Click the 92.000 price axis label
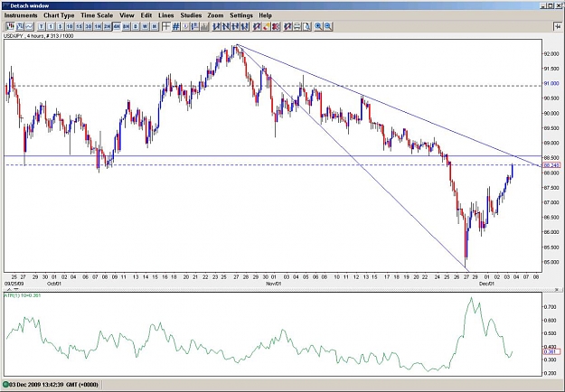This screenshot has height=392, width=565. pyautogui.click(x=551, y=54)
